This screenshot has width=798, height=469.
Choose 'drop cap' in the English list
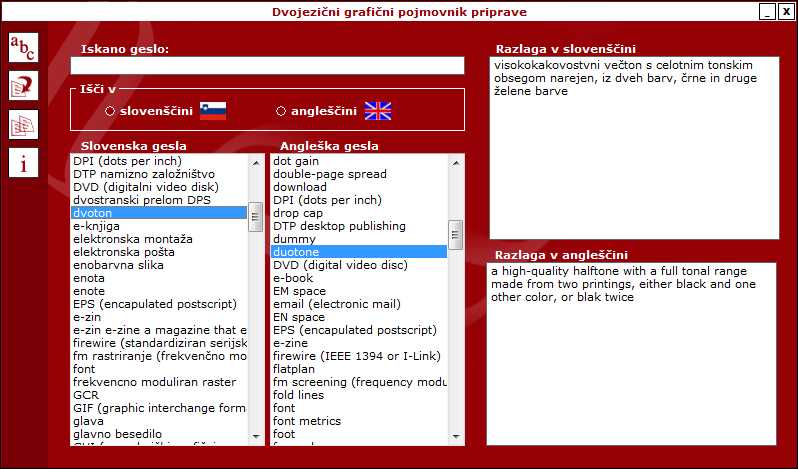298,213
